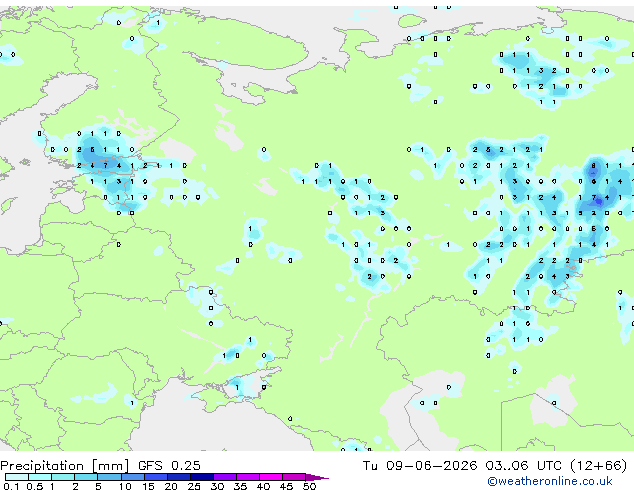
Task: Click the "10" legend scale label
Action: (x=125, y=486)
